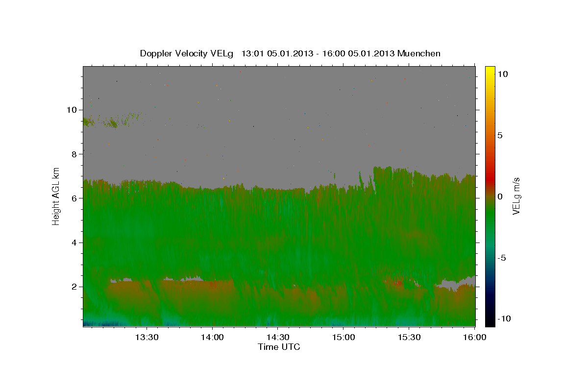Click the 'VELg m/s' colorbar title
Image resolution: width=588 pixels, height=392 pixels.
point(517,196)
